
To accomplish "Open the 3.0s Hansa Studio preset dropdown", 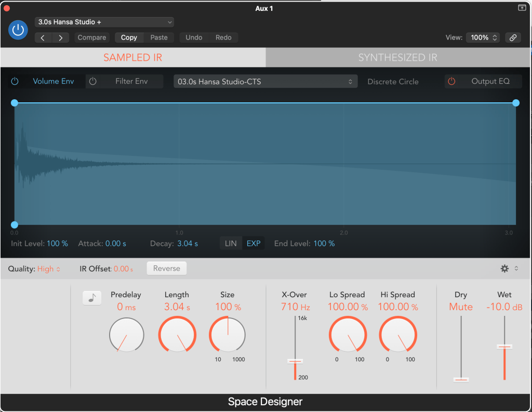I will 104,22.
